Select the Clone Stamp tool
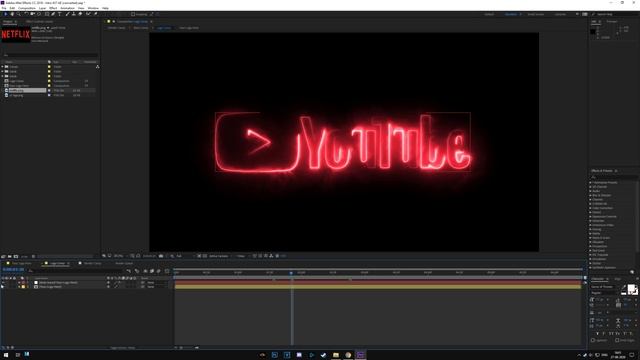This screenshot has height=360, width=640. 74,14
